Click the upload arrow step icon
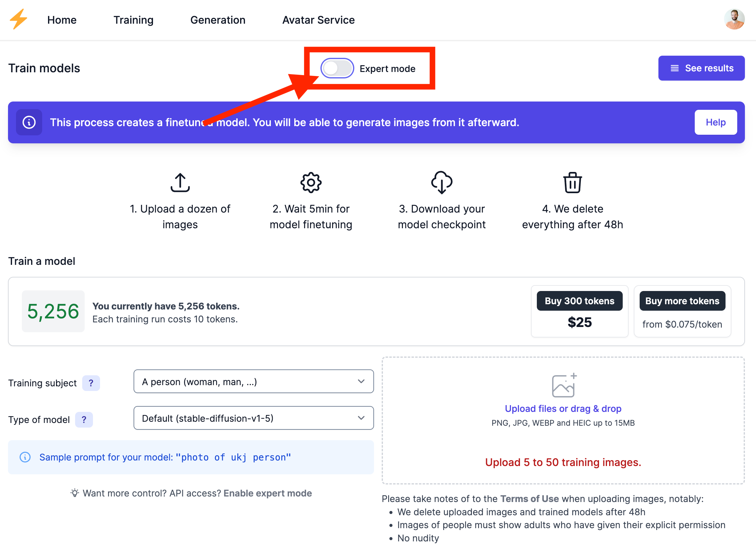Viewport: 756px width, 546px height. [x=180, y=182]
